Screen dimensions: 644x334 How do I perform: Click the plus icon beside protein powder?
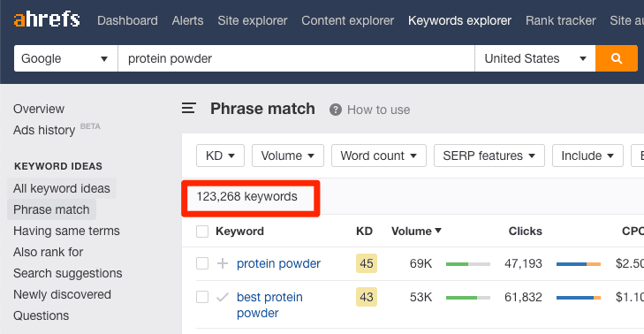[x=223, y=263]
